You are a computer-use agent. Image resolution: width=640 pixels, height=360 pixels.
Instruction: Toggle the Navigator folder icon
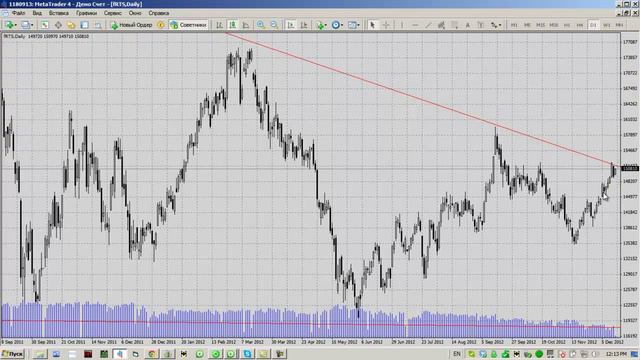pos(71,25)
